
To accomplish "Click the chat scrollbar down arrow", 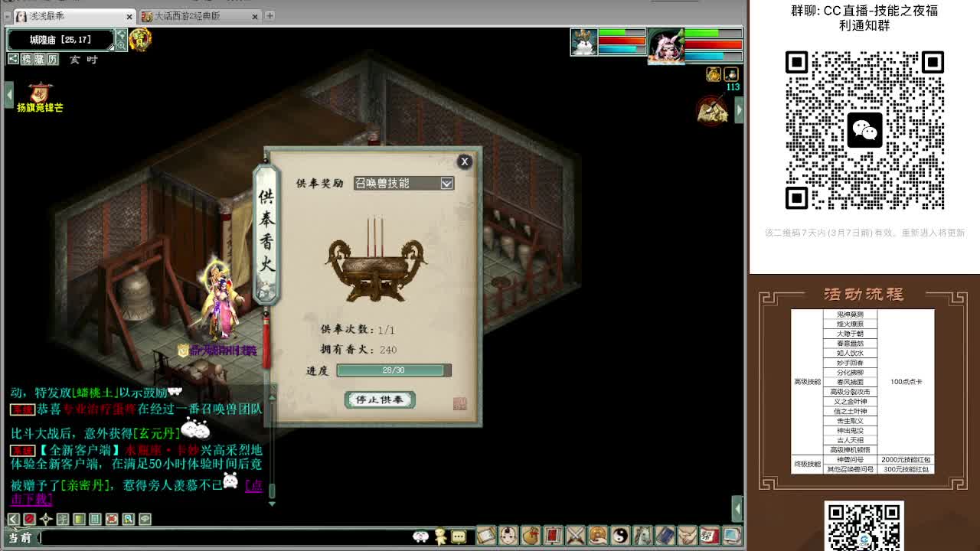I will tap(271, 503).
